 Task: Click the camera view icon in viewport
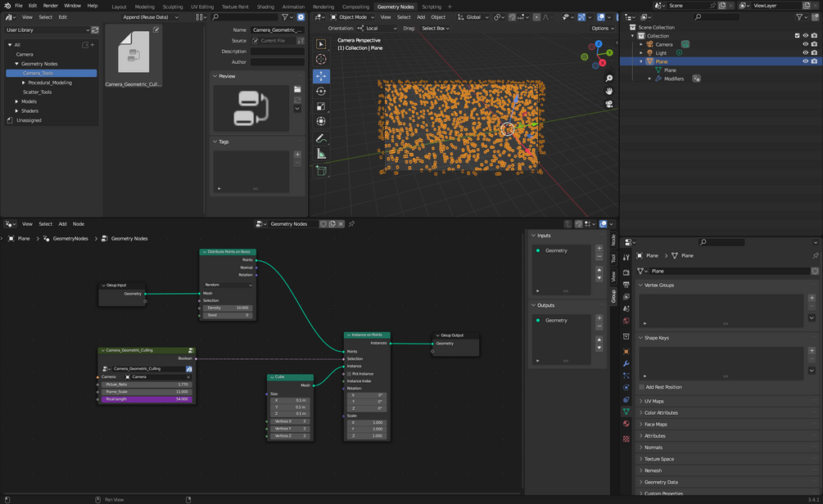point(609,104)
